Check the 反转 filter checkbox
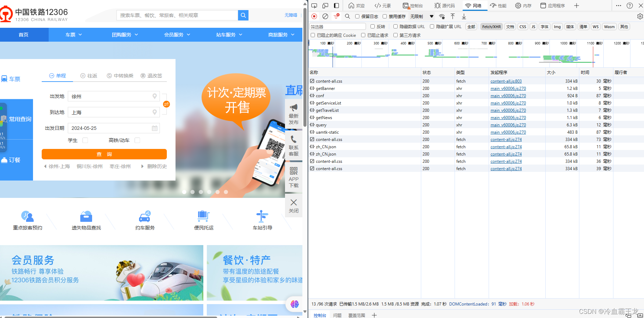 pyautogui.click(x=373, y=26)
